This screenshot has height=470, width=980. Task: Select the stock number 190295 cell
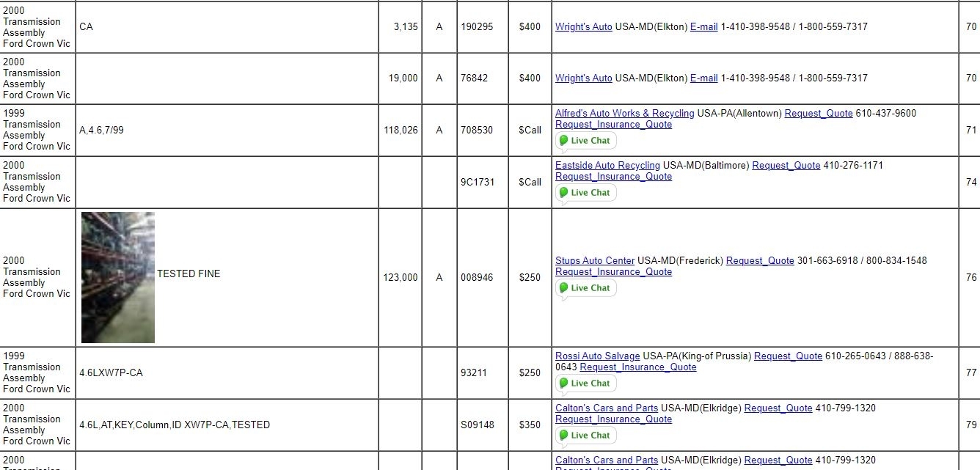[x=482, y=26]
